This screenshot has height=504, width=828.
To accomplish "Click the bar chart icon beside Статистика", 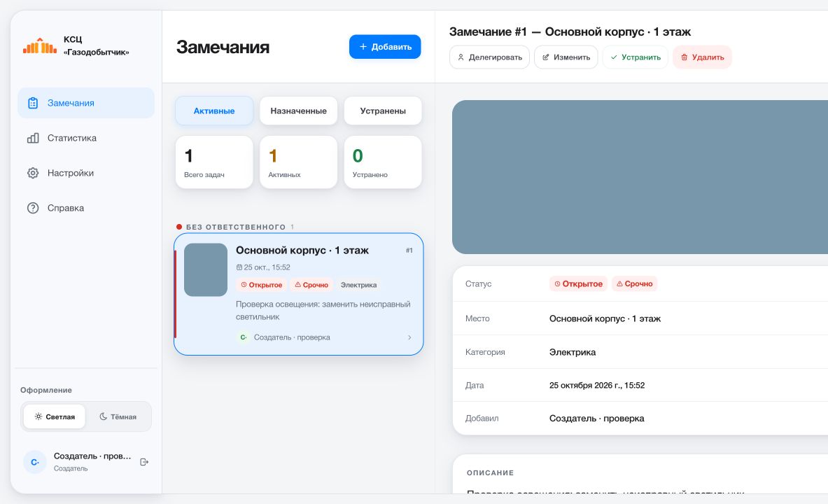I will (x=33, y=138).
